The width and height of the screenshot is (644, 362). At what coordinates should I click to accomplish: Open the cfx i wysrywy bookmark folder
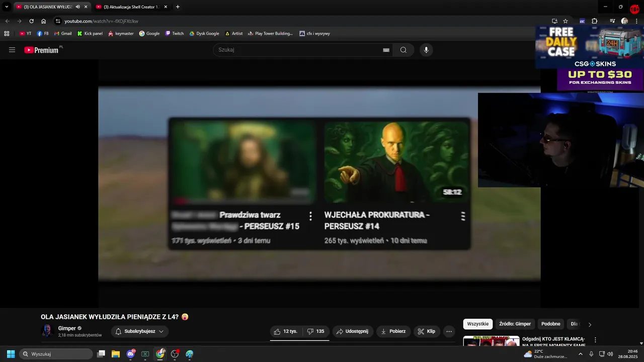tap(315, 34)
